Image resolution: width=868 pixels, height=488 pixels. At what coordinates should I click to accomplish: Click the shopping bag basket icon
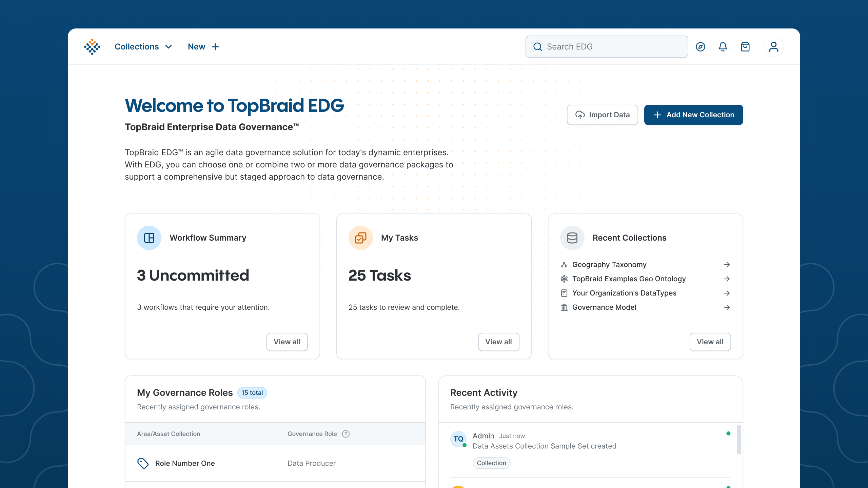coord(745,47)
